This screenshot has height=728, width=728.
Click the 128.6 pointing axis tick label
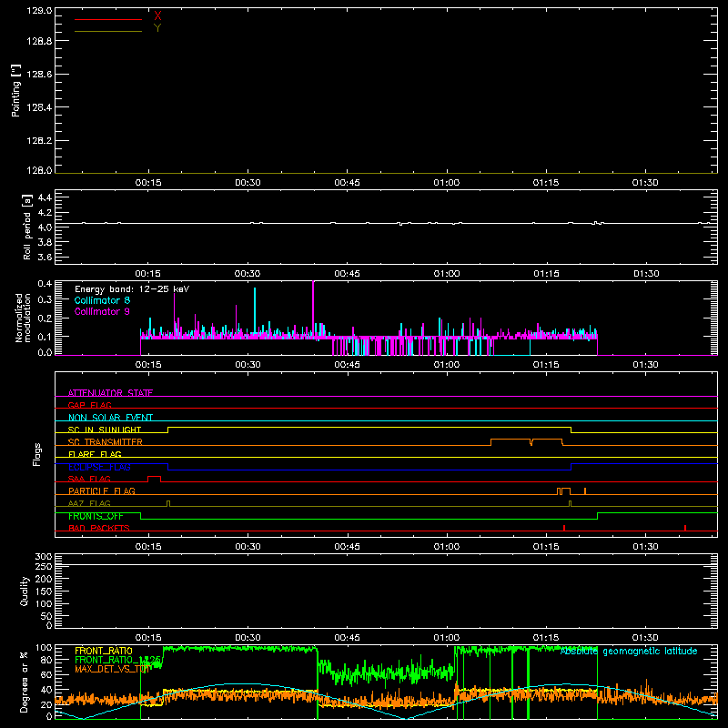[x=39, y=75]
